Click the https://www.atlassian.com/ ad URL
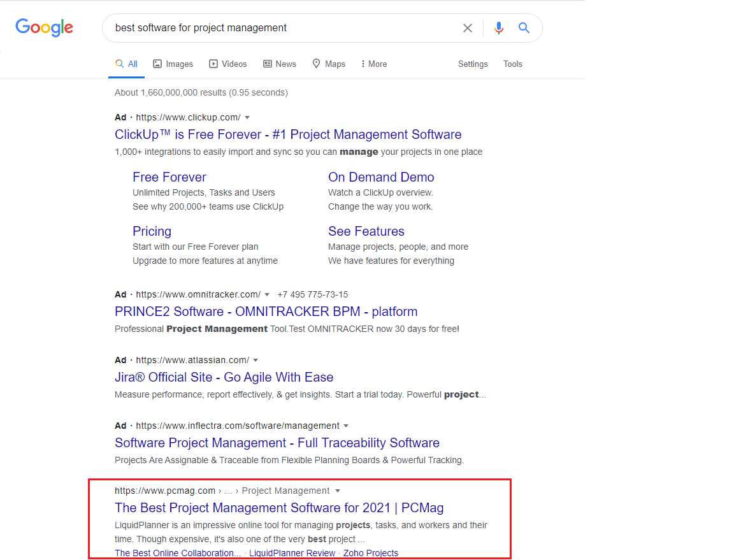Image resolution: width=734 pixels, height=560 pixels. coord(192,360)
